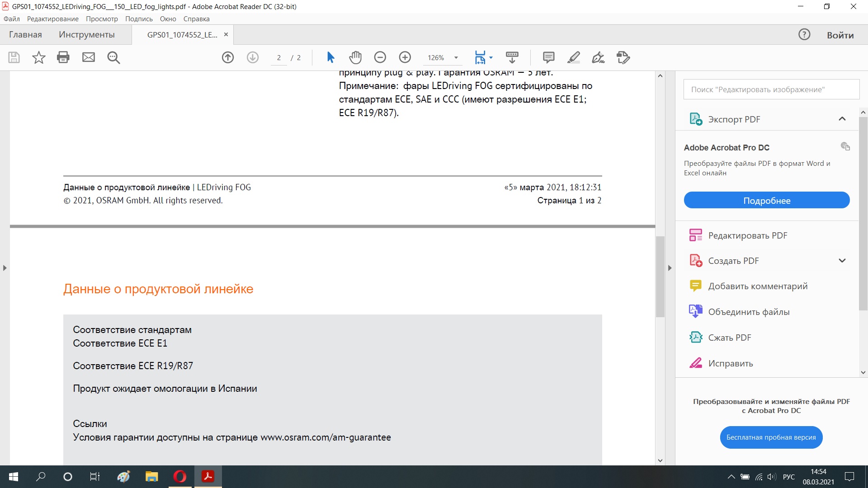868x488 pixels.
Task: Select the arrow selection tool
Action: (x=330, y=57)
